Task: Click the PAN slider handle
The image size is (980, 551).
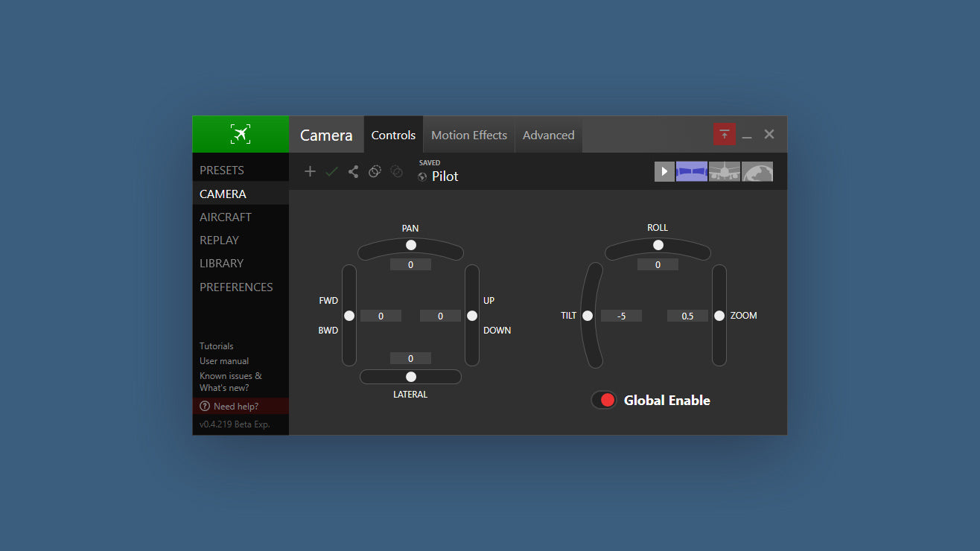Action: pos(410,245)
